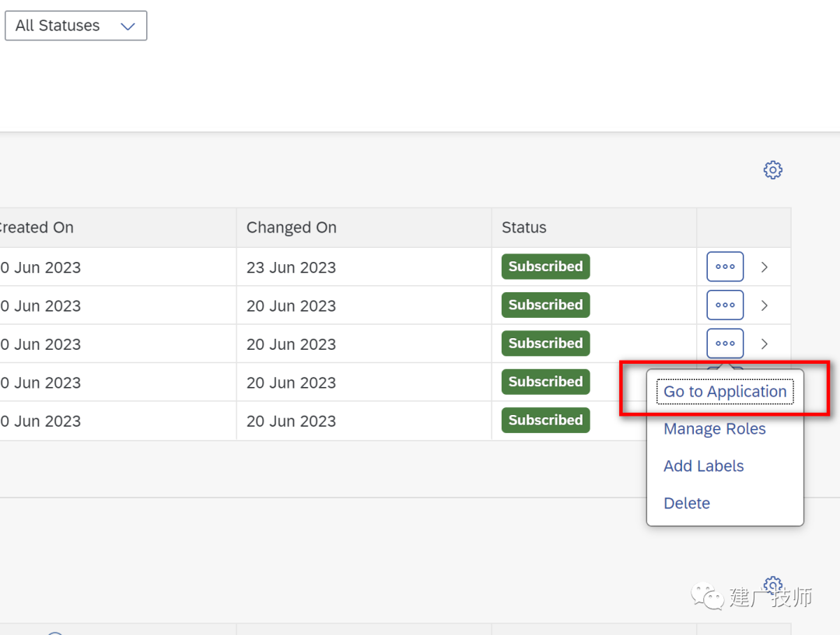The height and width of the screenshot is (635, 840).
Task: Choose Add Labels from popup menu
Action: point(703,466)
